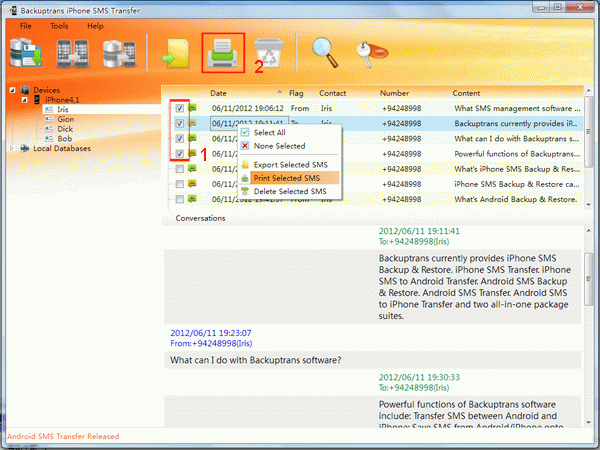Select the Gion contact in the tree
Image resolution: width=600 pixels, height=450 pixels.
pyautogui.click(x=66, y=119)
